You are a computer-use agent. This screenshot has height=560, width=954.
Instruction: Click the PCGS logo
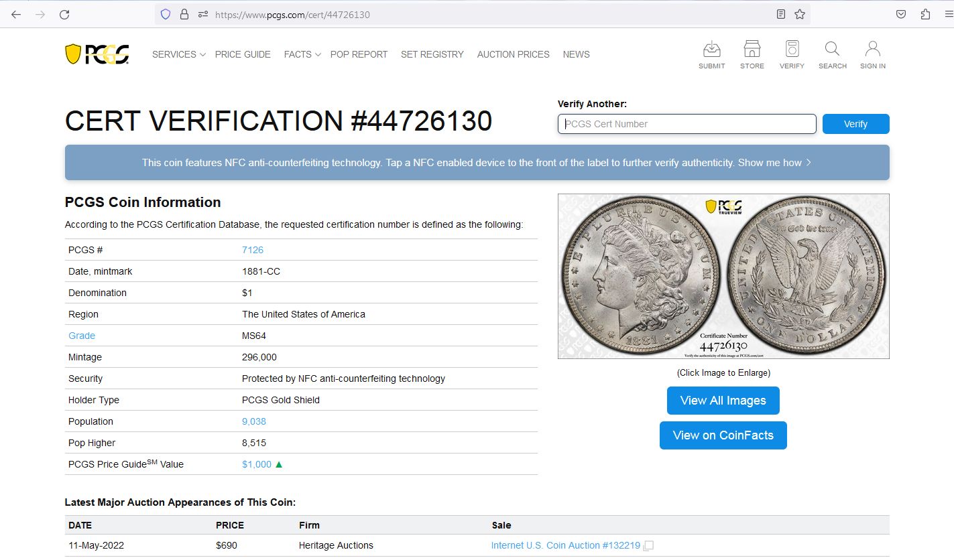click(97, 54)
